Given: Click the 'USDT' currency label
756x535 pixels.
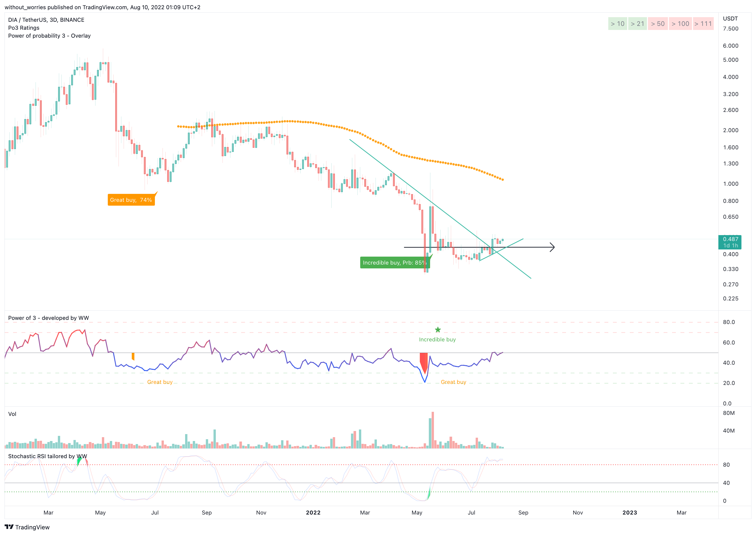Looking at the screenshot, I should tap(730, 18).
